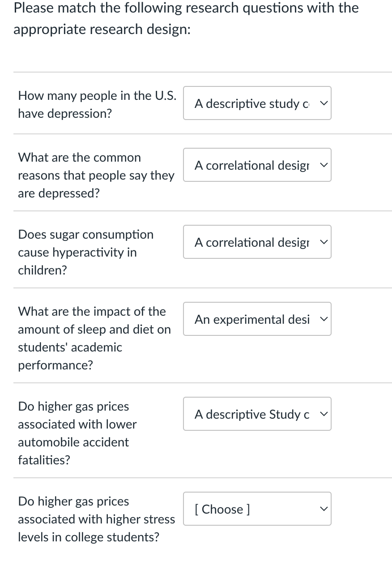Click the chevron on 'A descriptive Study' gas prices dropdown
The height and width of the screenshot is (566, 392).
[323, 414]
